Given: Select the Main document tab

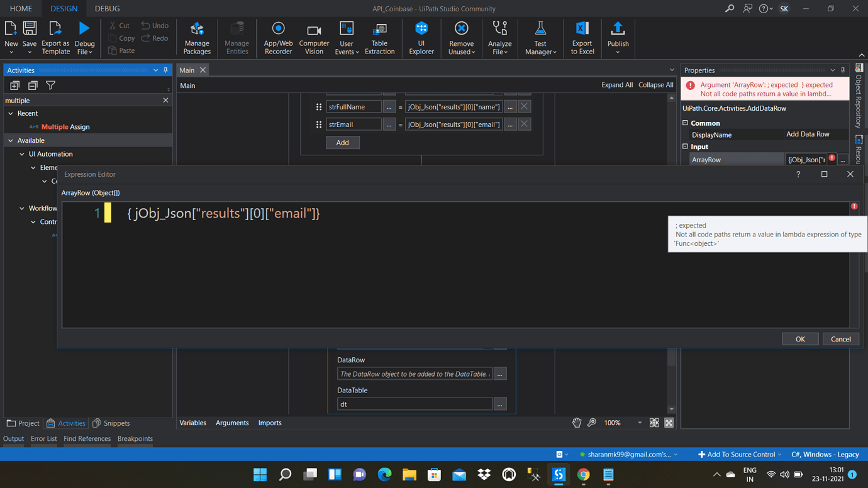Looking at the screenshot, I should 187,70.
